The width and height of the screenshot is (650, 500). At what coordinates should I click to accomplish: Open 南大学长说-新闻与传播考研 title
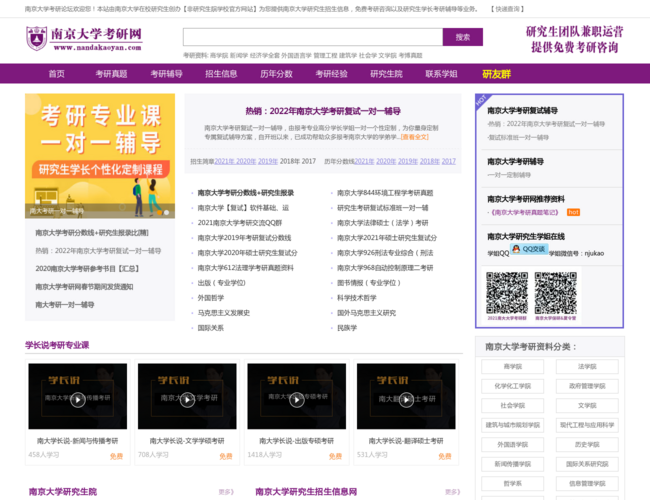coord(78,441)
